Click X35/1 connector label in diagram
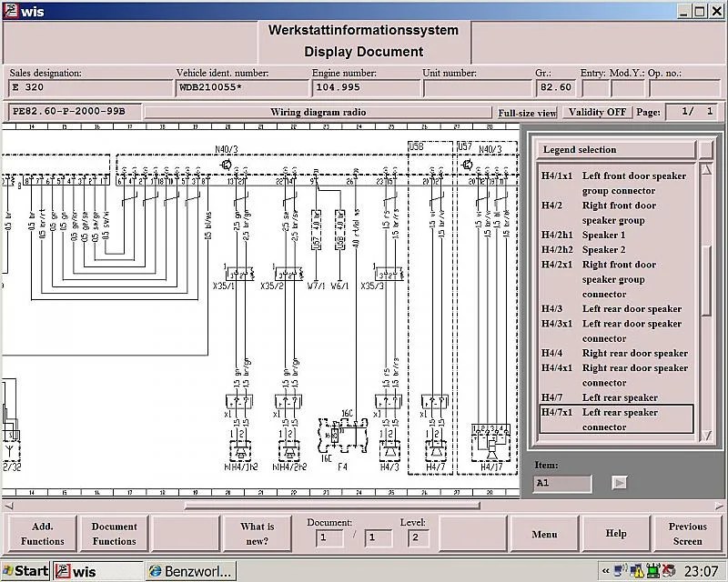 pyautogui.click(x=224, y=286)
